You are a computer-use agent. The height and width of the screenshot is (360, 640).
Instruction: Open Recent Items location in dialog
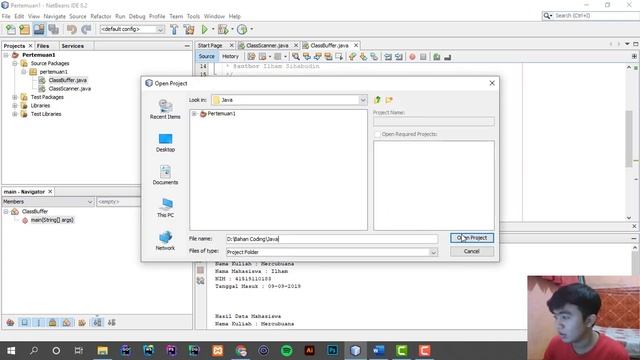[x=165, y=109]
